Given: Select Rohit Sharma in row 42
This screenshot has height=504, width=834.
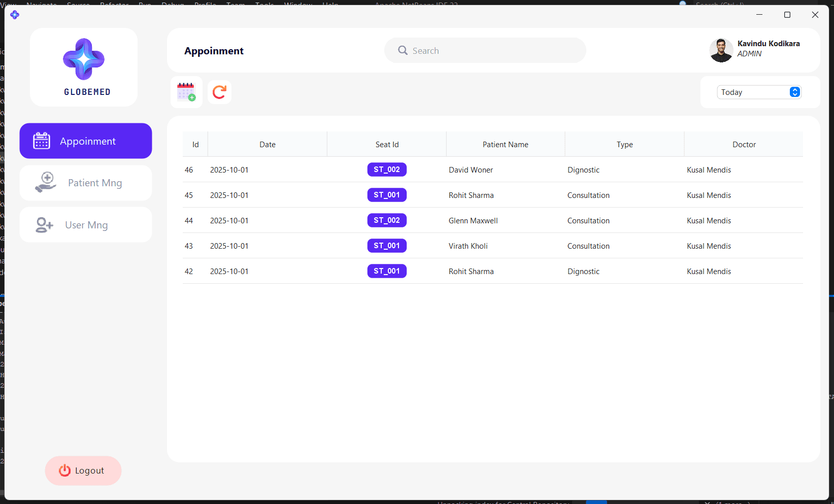Looking at the screenshot, I should click(471, 272).
